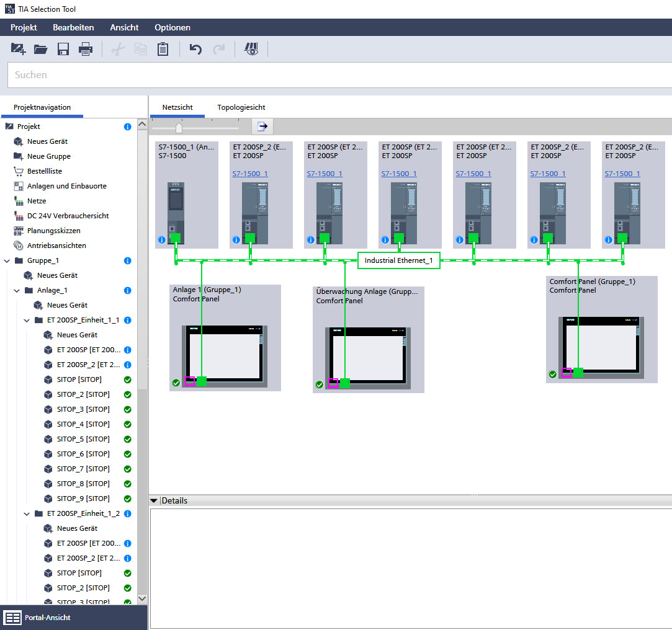Click the Netze network icon in the tree
This screenshot has width=672, height=630.
[x=19, y=201]
